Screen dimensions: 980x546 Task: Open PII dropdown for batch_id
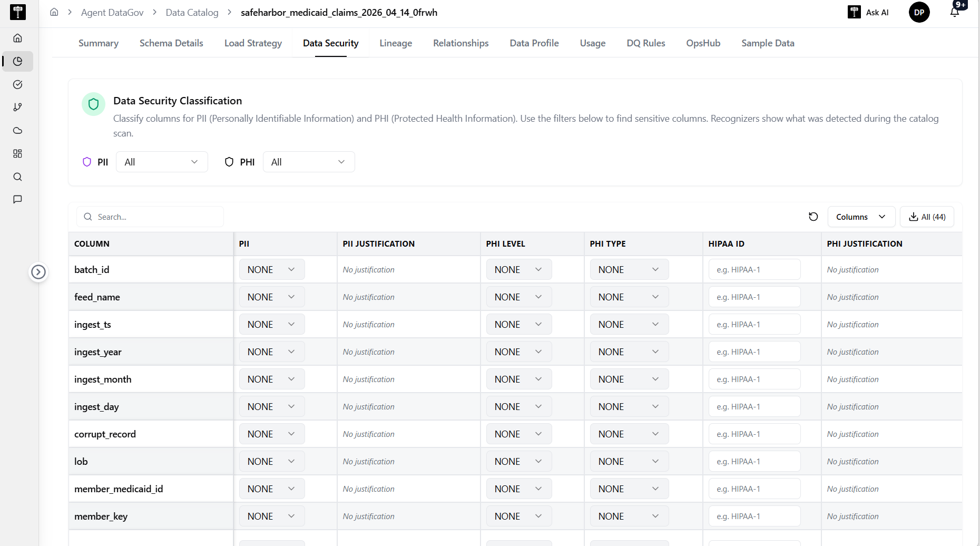pos(272,269)
